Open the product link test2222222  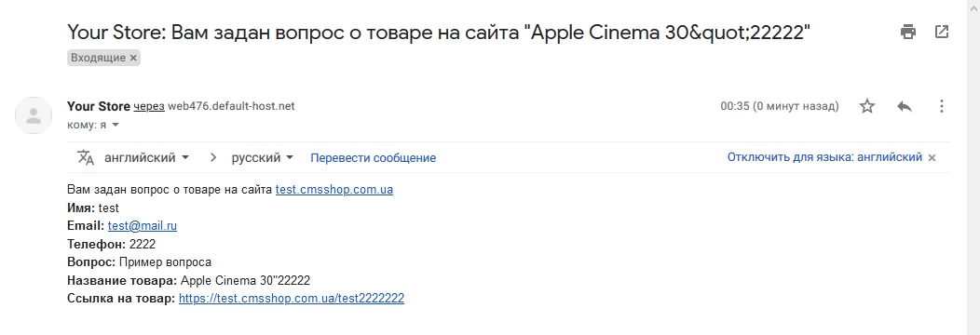point(292,298)
